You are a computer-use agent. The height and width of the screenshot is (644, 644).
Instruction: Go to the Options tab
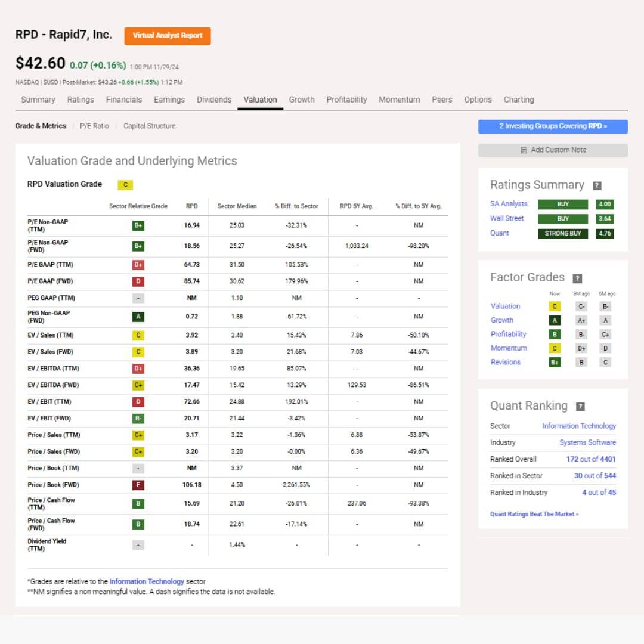[478, 100]
